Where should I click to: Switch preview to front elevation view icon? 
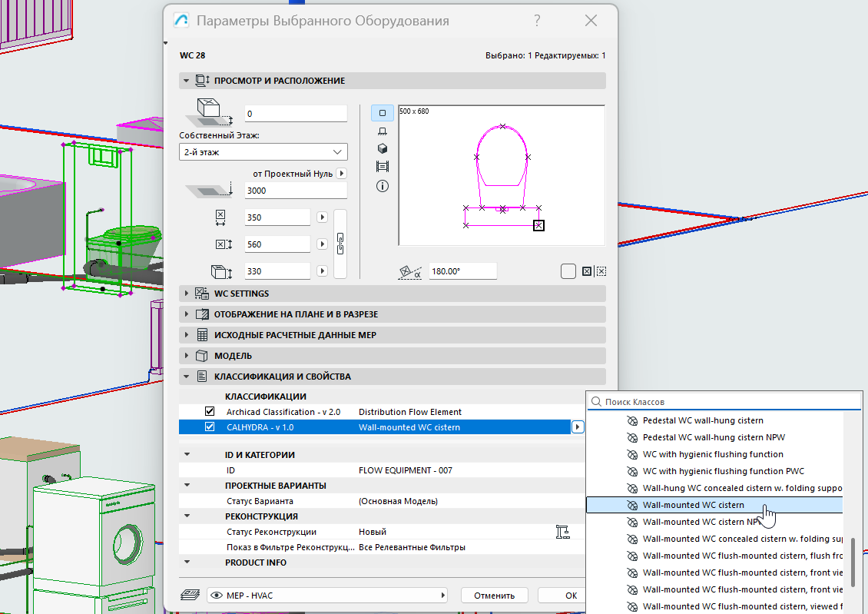pyautogui.click(x=382, y=131)
